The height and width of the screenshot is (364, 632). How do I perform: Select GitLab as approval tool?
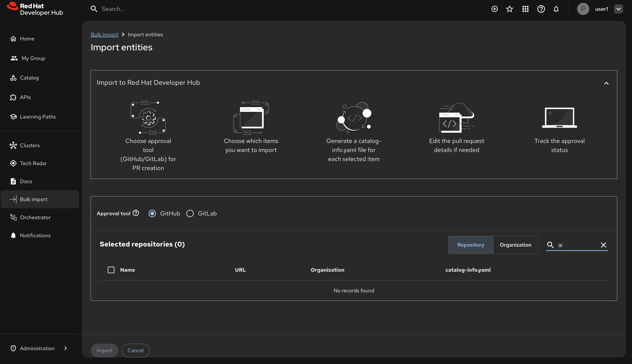(x=190, y=214)
